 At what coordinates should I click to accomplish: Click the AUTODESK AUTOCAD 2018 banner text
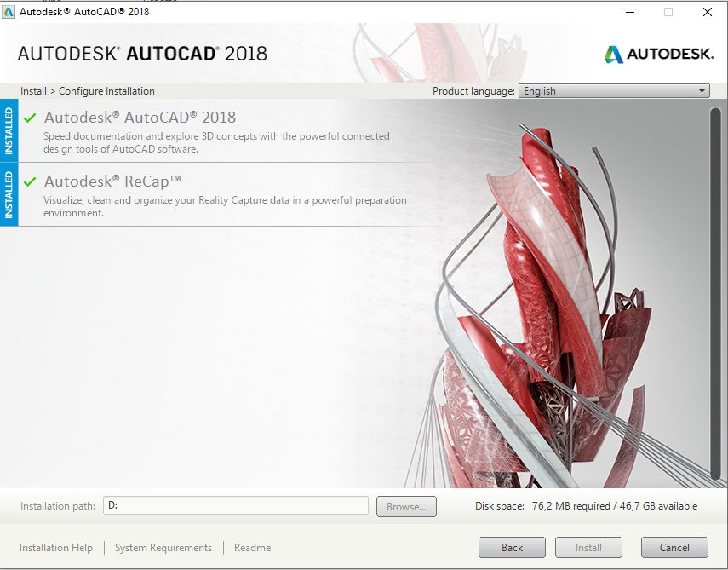143,52
